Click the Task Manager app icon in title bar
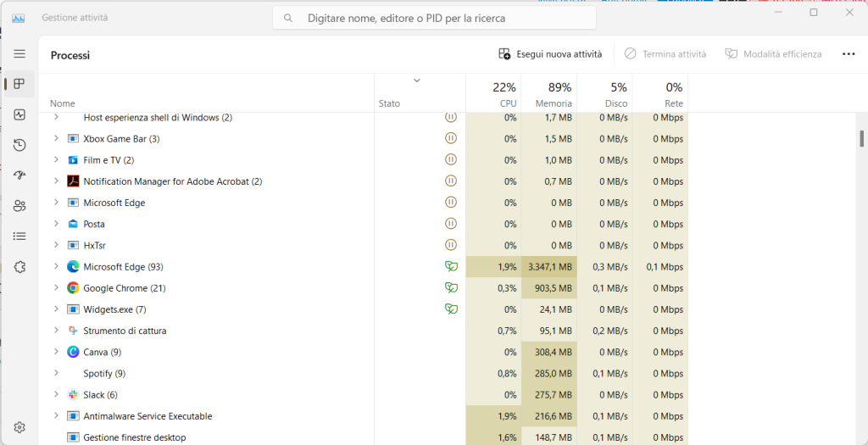 19,18
